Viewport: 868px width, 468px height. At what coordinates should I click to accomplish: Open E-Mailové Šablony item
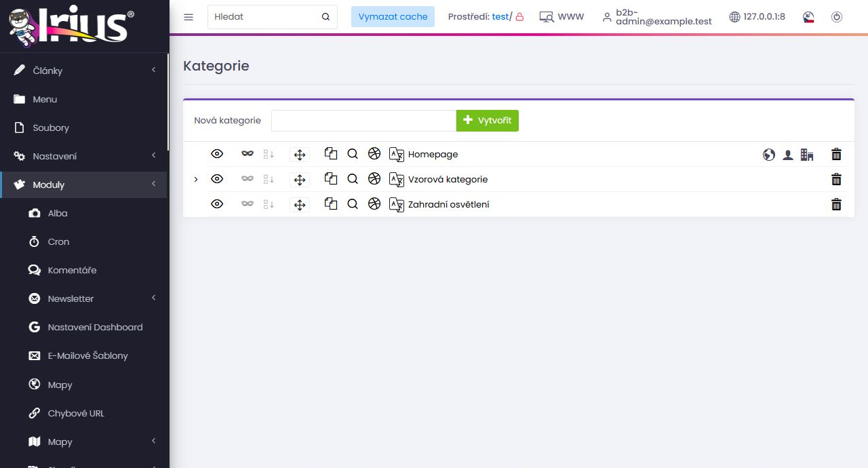tap(84, 355)
